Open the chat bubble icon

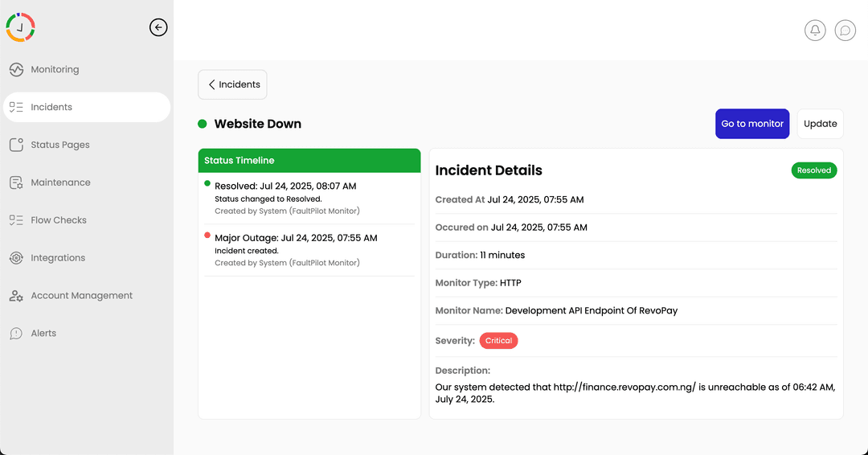845,30
